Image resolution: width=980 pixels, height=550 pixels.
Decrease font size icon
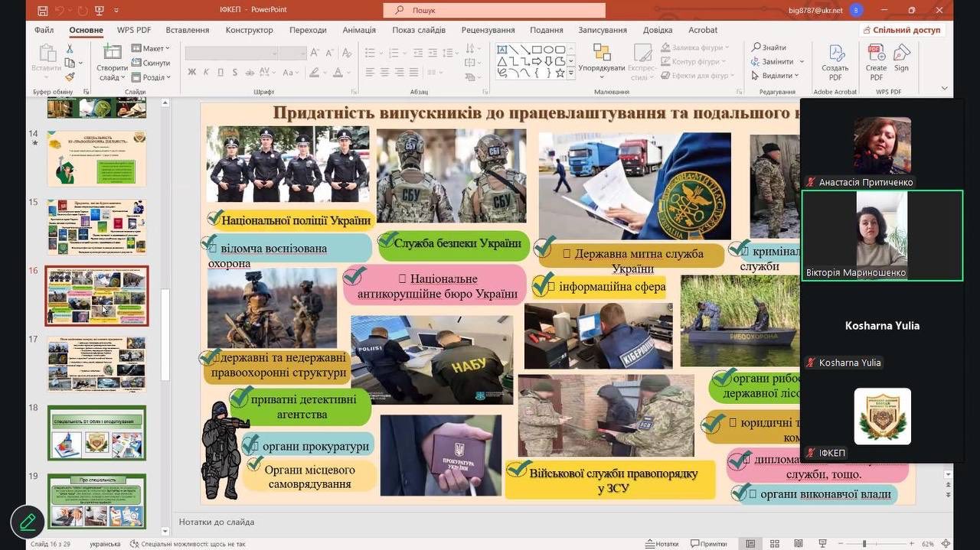[x=330, y=53]
